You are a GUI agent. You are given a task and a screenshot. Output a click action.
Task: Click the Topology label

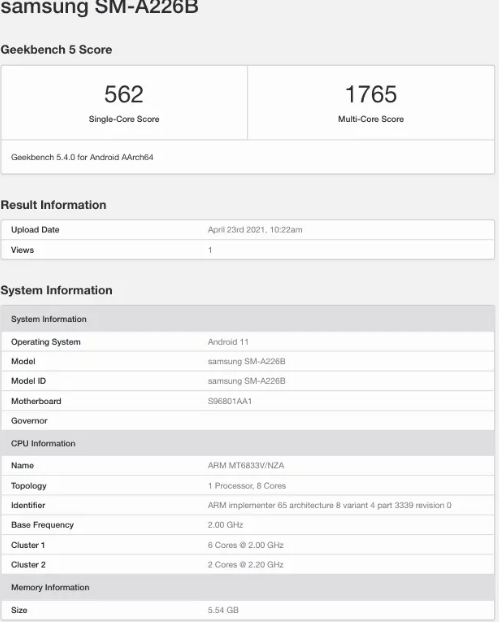[x=29, y=486]
